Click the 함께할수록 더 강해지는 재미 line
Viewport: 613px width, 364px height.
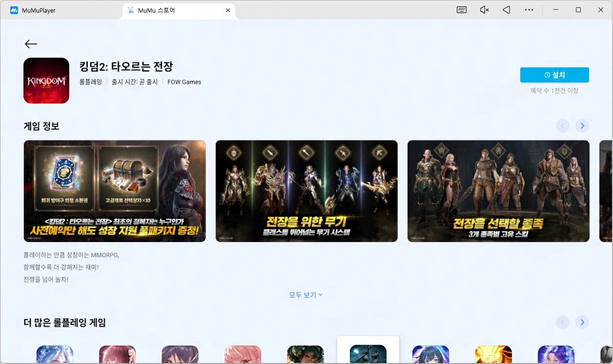(x=61, y=267)
